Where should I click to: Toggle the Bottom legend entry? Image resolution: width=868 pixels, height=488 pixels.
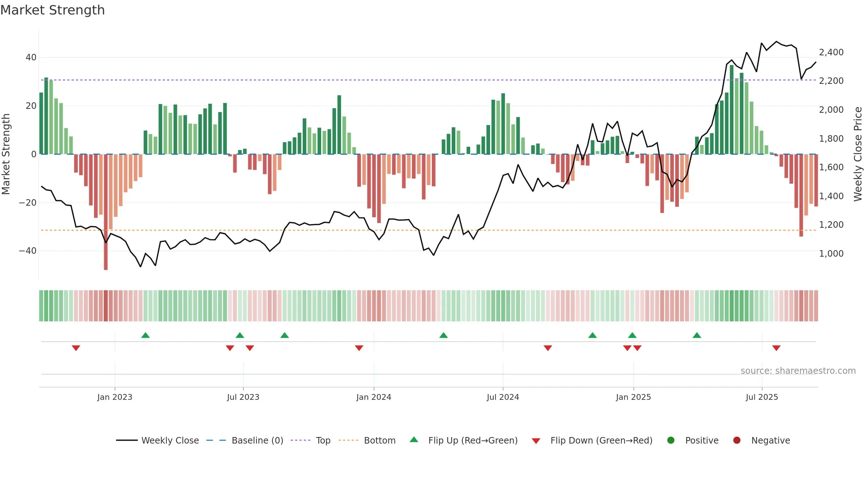[367, 440]
